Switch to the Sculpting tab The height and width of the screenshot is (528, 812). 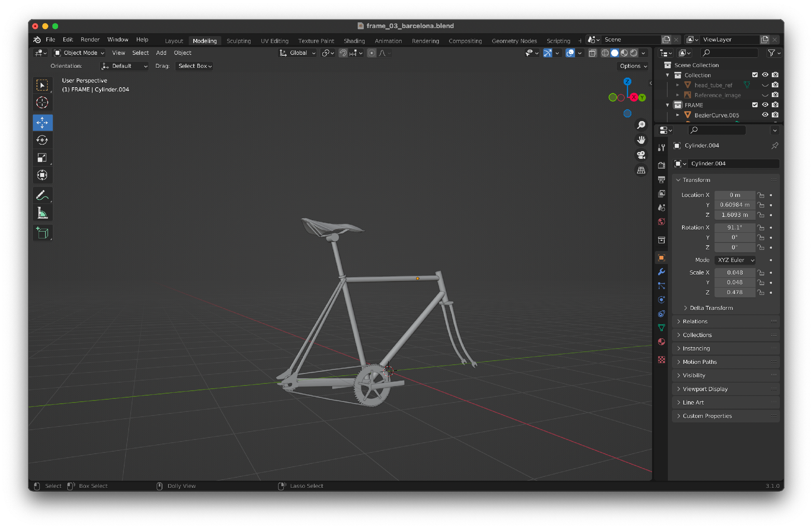(239, 41)
